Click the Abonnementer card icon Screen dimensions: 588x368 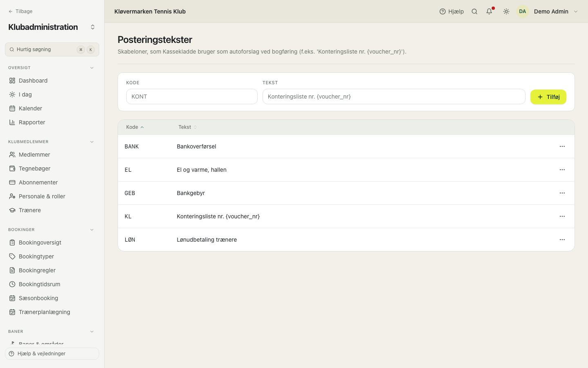click(x=12, y=182)
